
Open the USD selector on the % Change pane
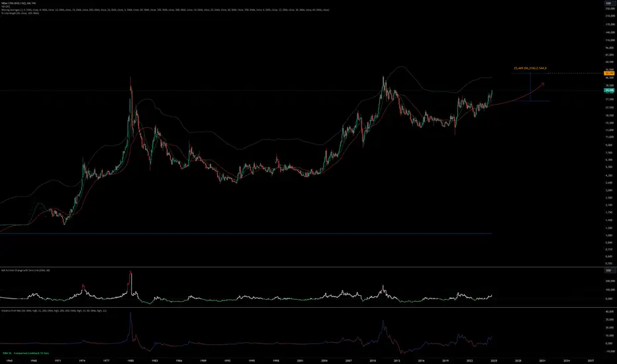[x=608, y=270]
